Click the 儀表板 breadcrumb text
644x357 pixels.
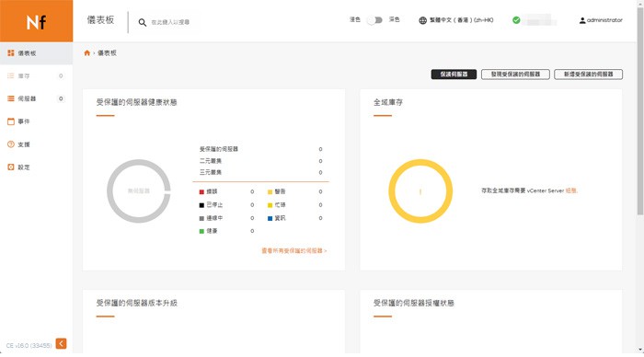pos(107,53)
